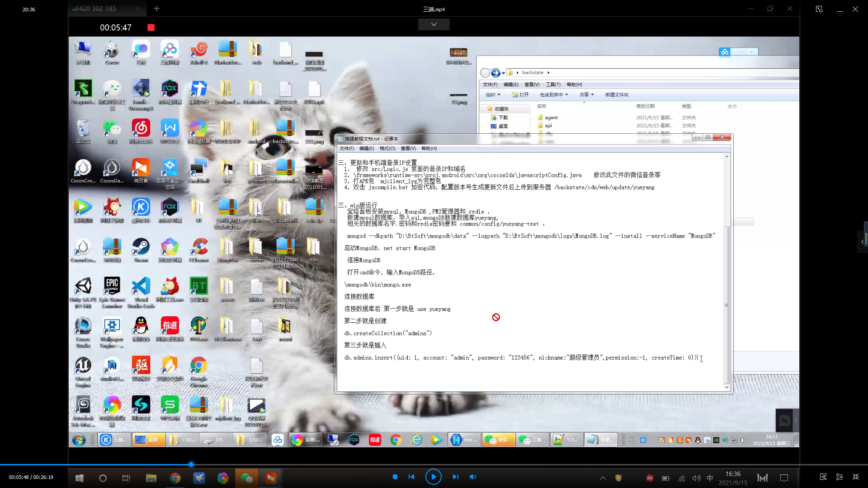Screen dimensions: 868x488
Task: Click 新建文件夹 button in Explorer
Action: 617,94
